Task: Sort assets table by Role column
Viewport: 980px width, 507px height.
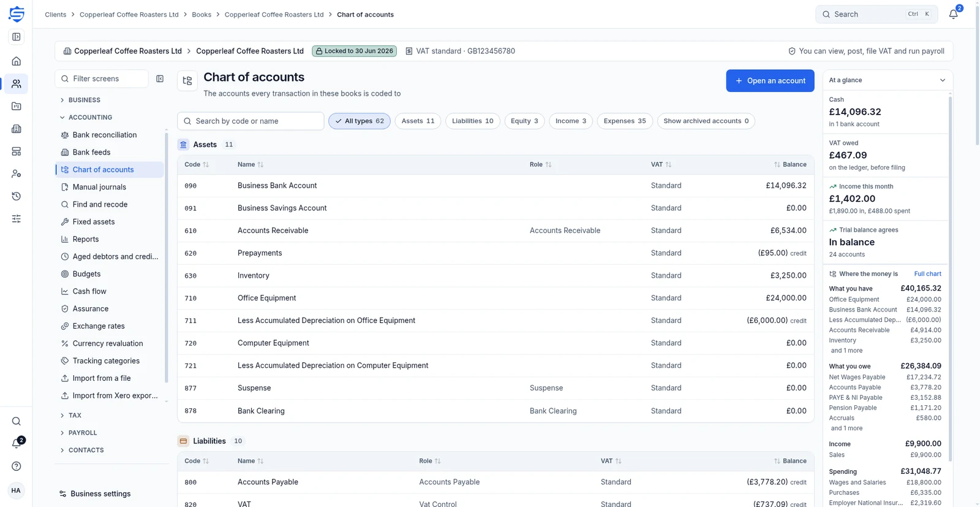Action: tap(540, 164)
